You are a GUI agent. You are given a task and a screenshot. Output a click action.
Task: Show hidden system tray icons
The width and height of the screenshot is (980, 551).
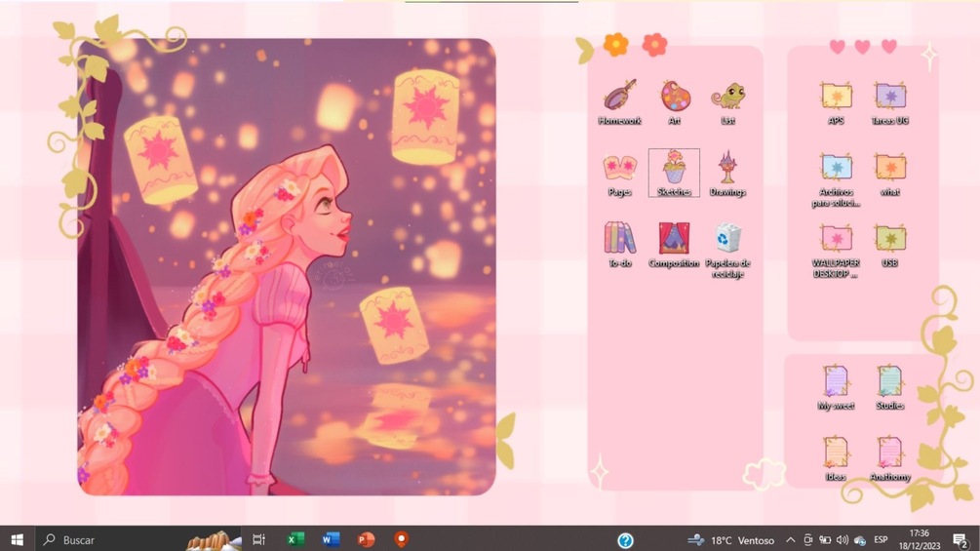790,540
